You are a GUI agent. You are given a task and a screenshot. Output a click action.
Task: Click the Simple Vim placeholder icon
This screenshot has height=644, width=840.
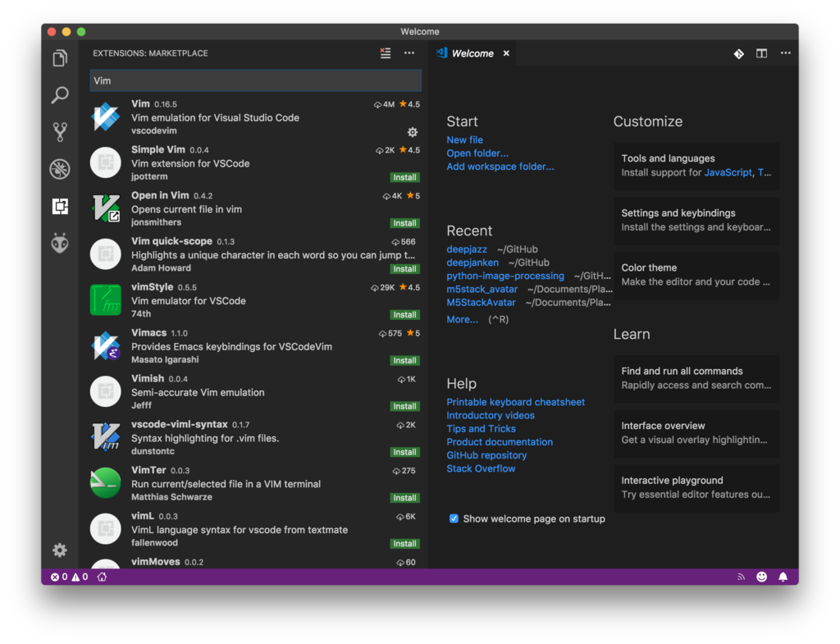[106, 162]
